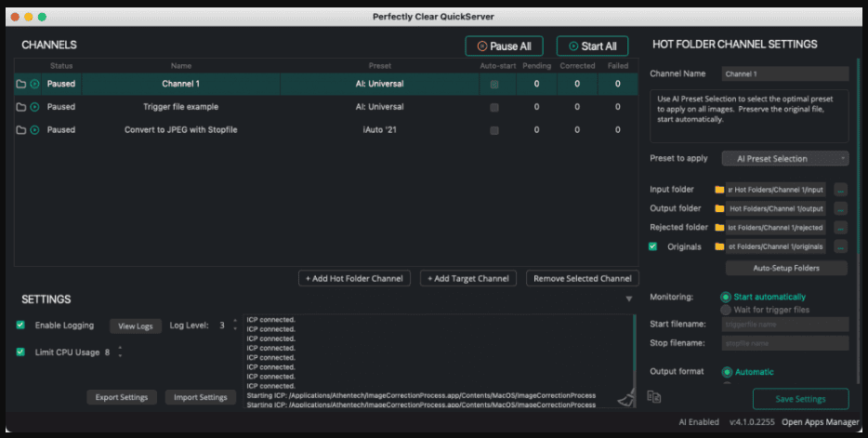This screenshot has height=438, width=868.
Task: Click the copy settings icon beside Save Settings
Action: 653,397
